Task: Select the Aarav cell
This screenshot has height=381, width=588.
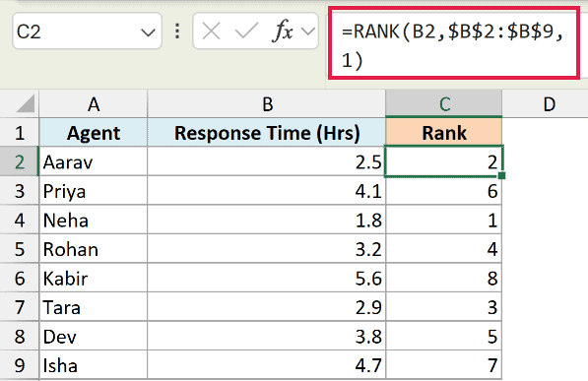Action: [x=94, y=161]
